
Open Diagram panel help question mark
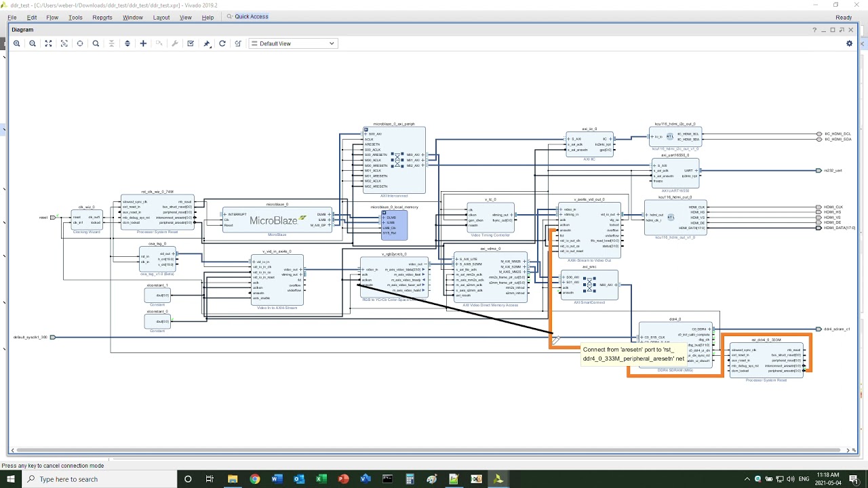pos(814,30)
